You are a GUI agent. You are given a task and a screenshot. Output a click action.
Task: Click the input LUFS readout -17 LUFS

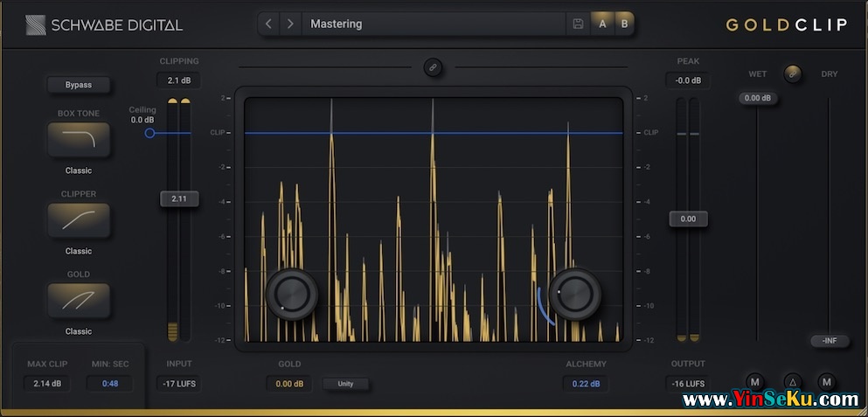tap(179, 383)
